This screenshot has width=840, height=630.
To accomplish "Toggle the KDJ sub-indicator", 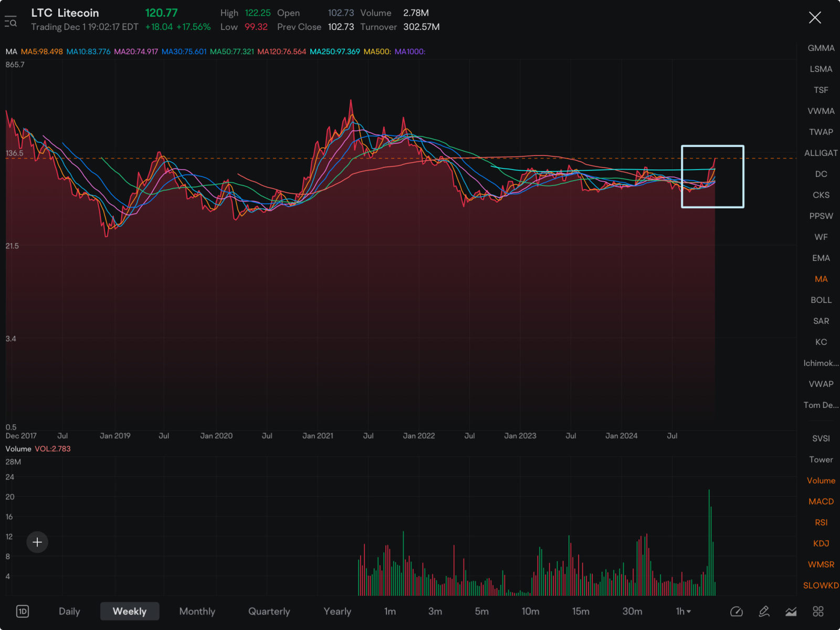I will pos(821,543).
